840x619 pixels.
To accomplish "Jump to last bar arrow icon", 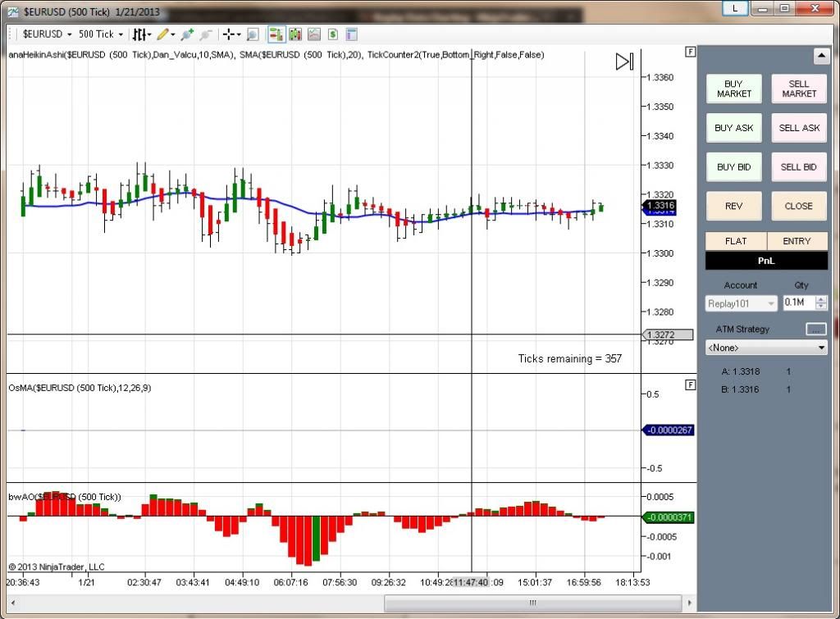I will 624,62.
